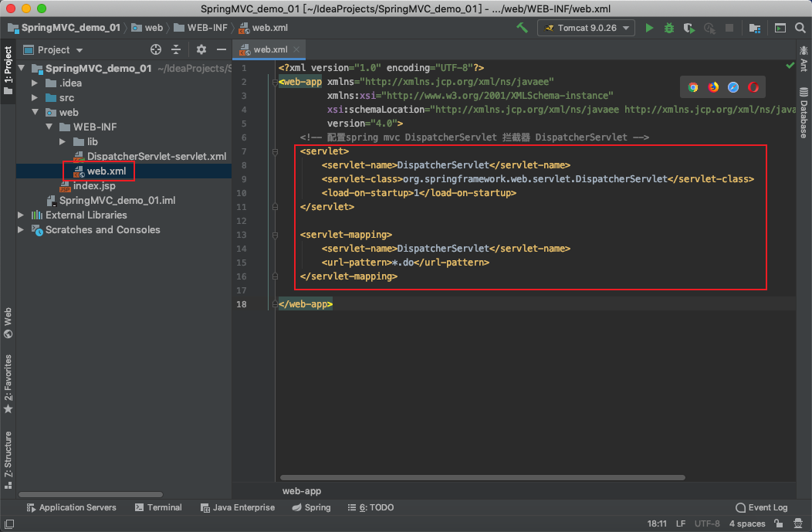Image resolution: width=812 pixels, height=532 pixels.
Task: Run with coverage using the shield icon
Action: (689, 28)
